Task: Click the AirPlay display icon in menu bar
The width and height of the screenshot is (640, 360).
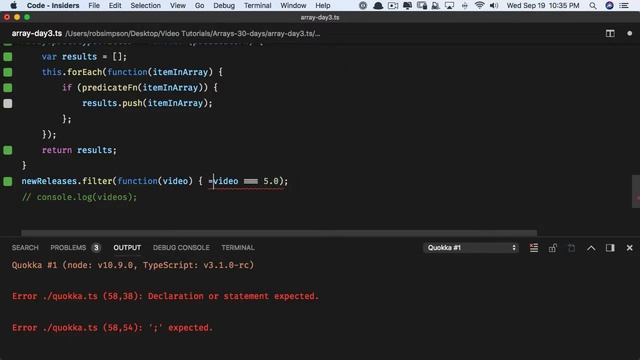Action: click(x=449, y=5)
